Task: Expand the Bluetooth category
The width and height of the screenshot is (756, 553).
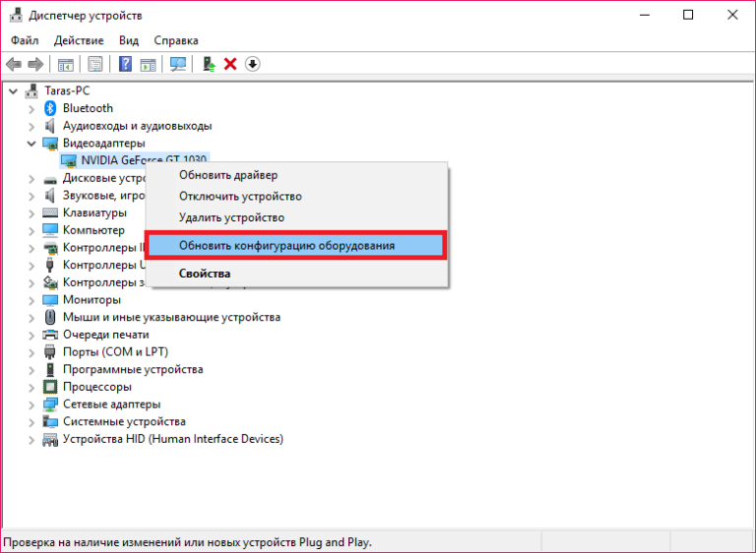Action: 31,109
